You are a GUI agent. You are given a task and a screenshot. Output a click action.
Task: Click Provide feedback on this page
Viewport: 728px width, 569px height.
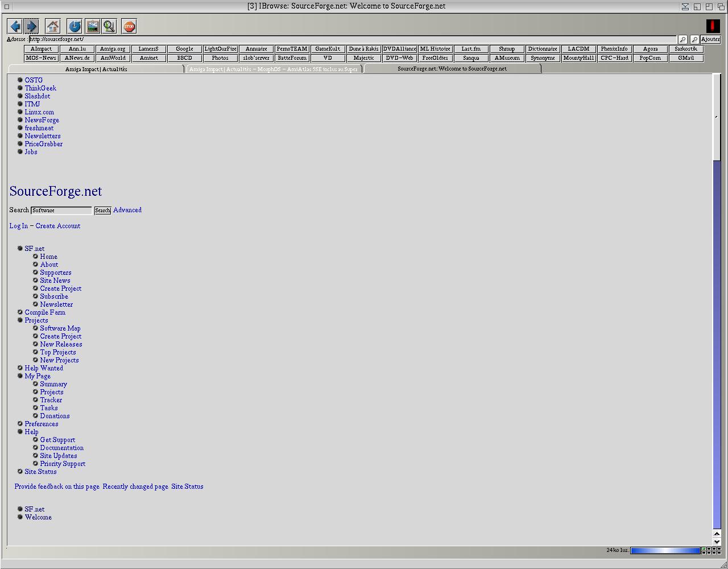coord(57,486)
